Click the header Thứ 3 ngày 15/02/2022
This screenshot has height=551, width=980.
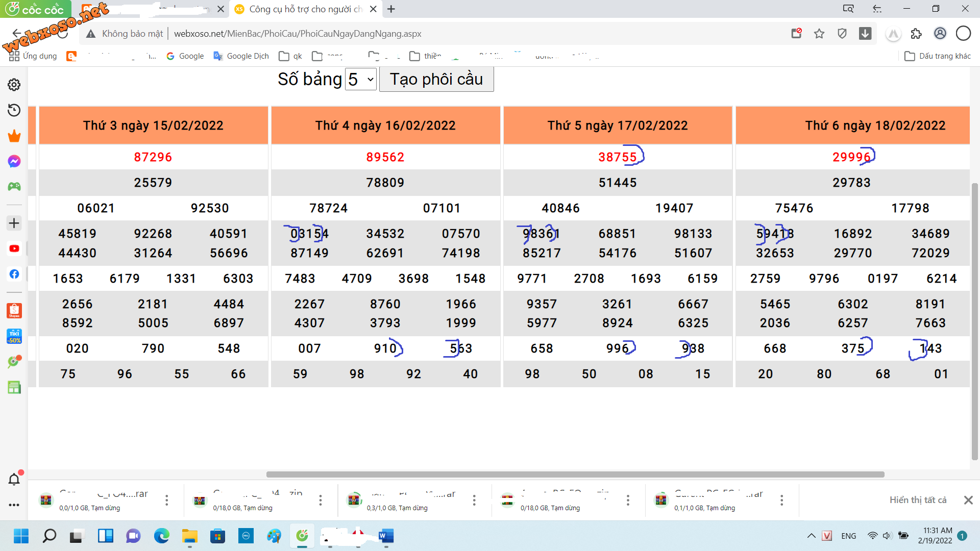[x=153, y=126]
